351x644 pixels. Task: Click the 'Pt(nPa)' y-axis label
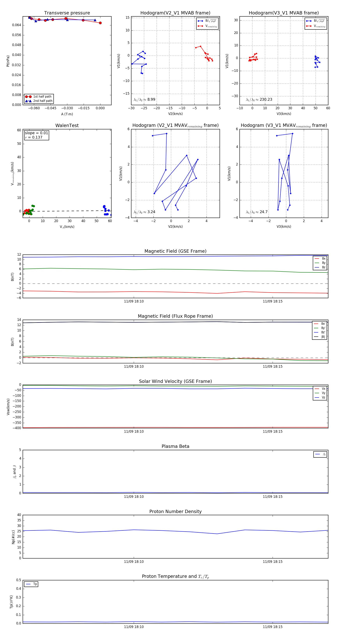click(x=8, y=61)
